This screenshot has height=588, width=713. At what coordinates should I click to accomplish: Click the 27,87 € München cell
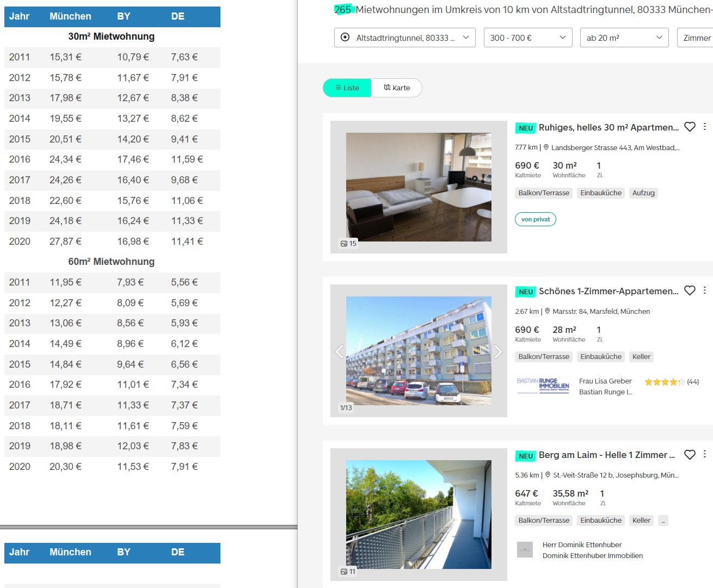click(65, 242)
